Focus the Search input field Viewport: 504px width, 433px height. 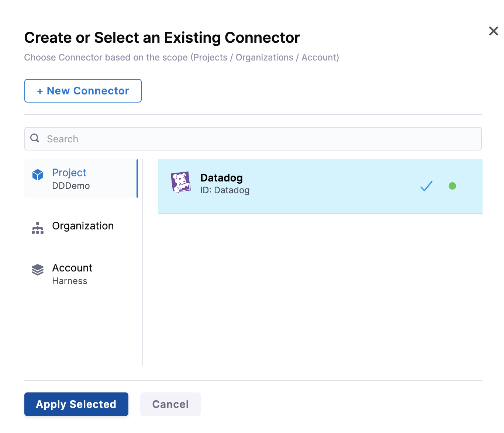coord(258,139)
